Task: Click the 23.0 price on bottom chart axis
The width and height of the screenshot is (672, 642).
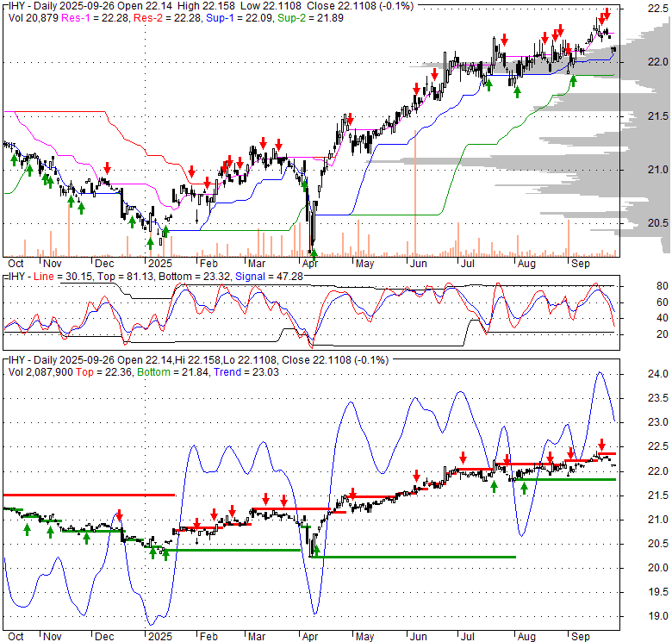Action: [658, 422]
